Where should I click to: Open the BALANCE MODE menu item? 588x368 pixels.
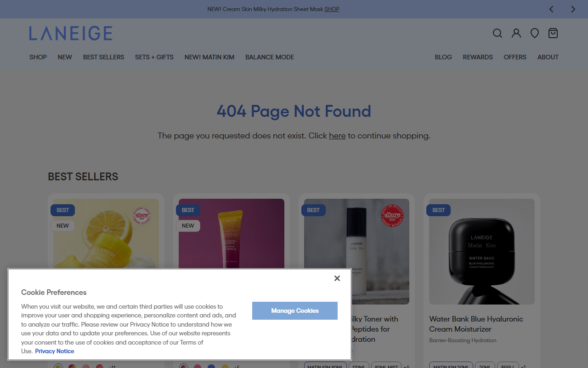270,57
